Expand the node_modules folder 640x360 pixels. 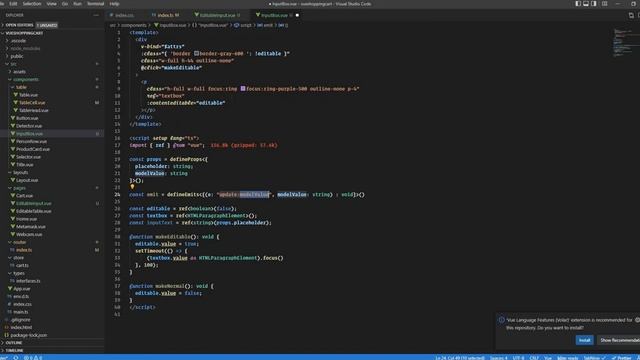[25, 49]
